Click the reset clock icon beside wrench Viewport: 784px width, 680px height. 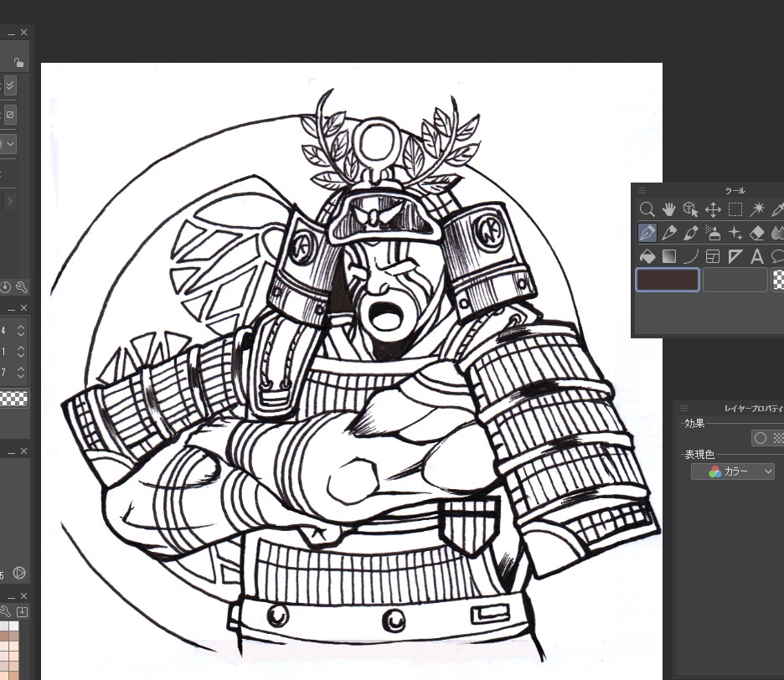pos(6,287)
